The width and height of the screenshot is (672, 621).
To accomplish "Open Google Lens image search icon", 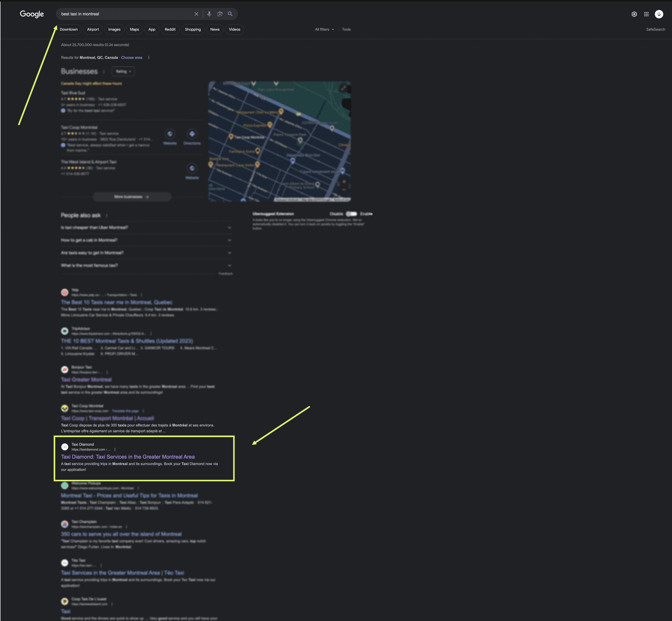I will click(220, 14).
